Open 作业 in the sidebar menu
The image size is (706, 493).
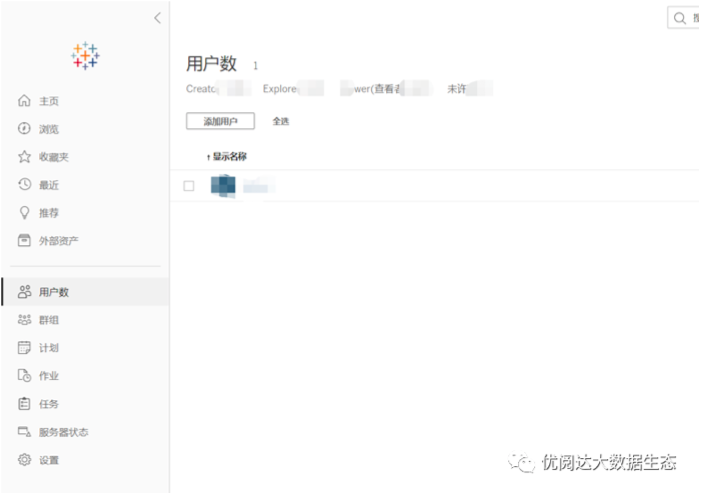48,376
